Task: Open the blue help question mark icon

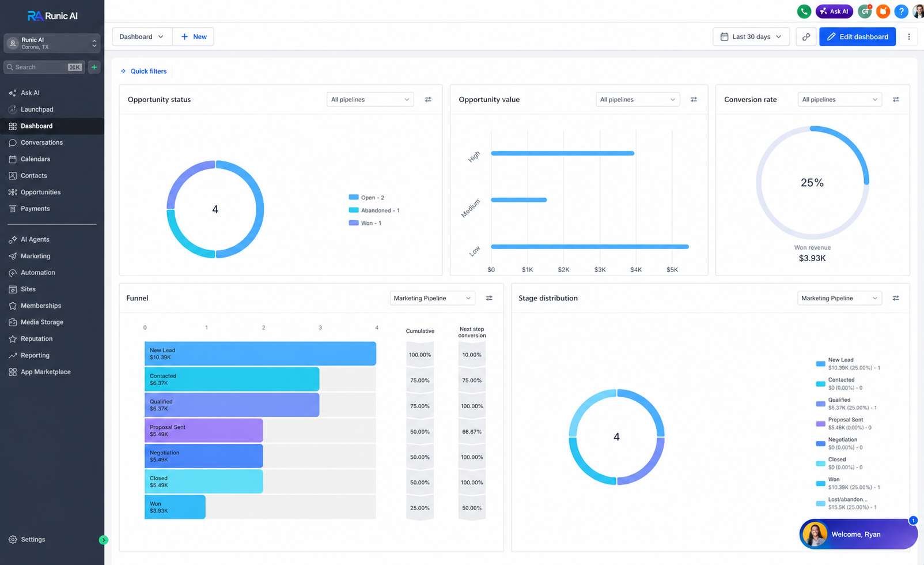Action: click(901, 11)
